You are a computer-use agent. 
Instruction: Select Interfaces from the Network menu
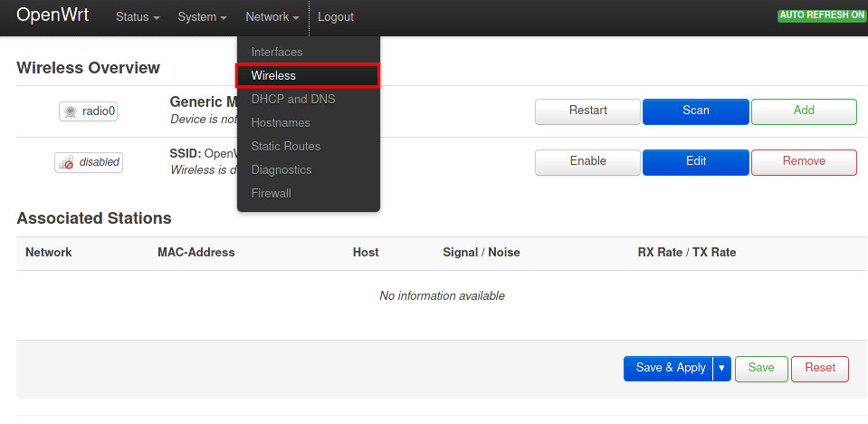pos(277,53)
